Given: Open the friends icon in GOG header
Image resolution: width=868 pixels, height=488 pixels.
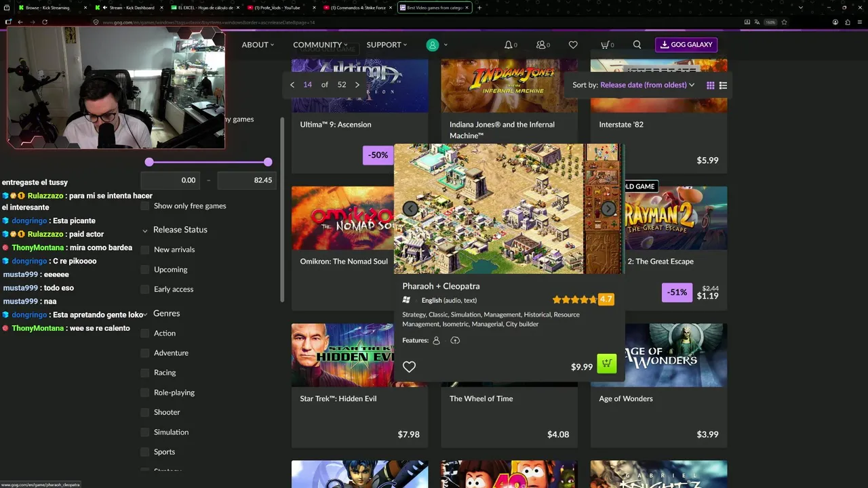Looking at the screenshot, I should point(540,45).
